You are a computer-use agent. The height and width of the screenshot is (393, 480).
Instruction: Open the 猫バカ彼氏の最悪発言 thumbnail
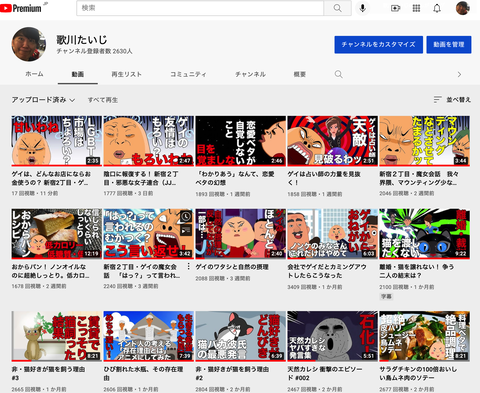coord(240,336)
